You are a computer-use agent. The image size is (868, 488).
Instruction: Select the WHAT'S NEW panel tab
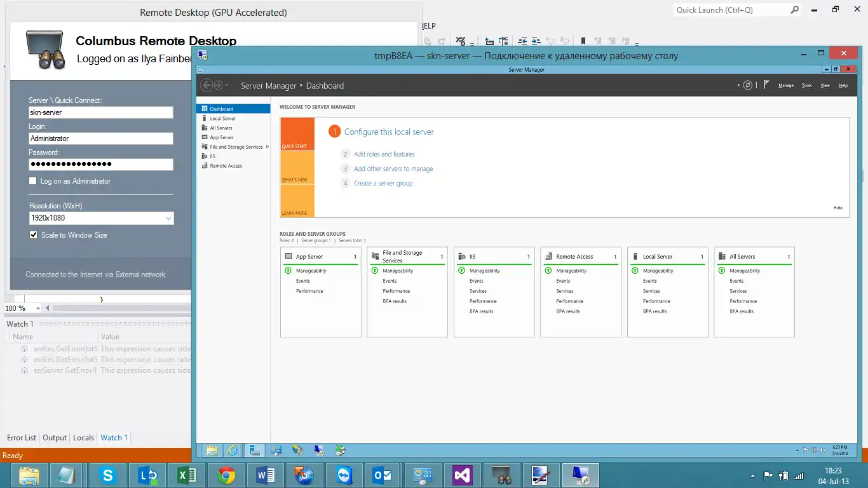coord(297,168)
